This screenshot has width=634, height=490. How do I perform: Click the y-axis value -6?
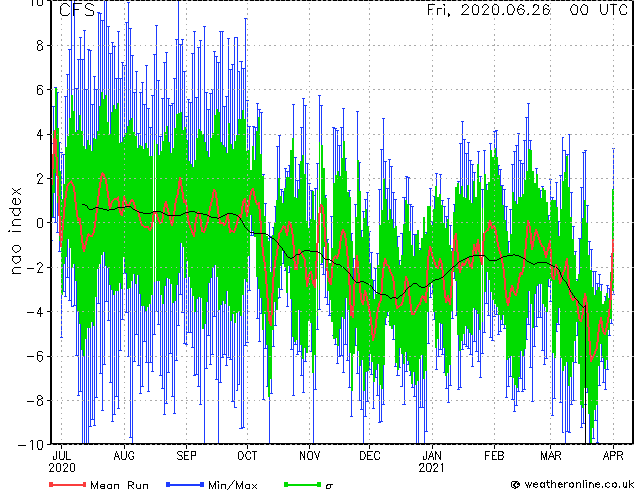(34, 356)
